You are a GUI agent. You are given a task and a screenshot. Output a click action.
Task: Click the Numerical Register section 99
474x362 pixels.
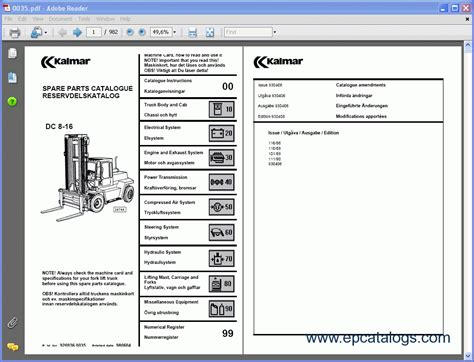click(188, 333)
